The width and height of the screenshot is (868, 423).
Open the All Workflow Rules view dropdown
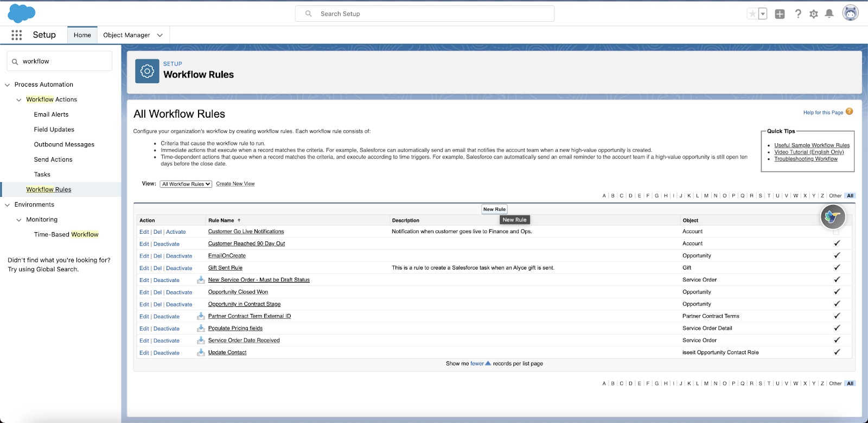pos(186,184)
